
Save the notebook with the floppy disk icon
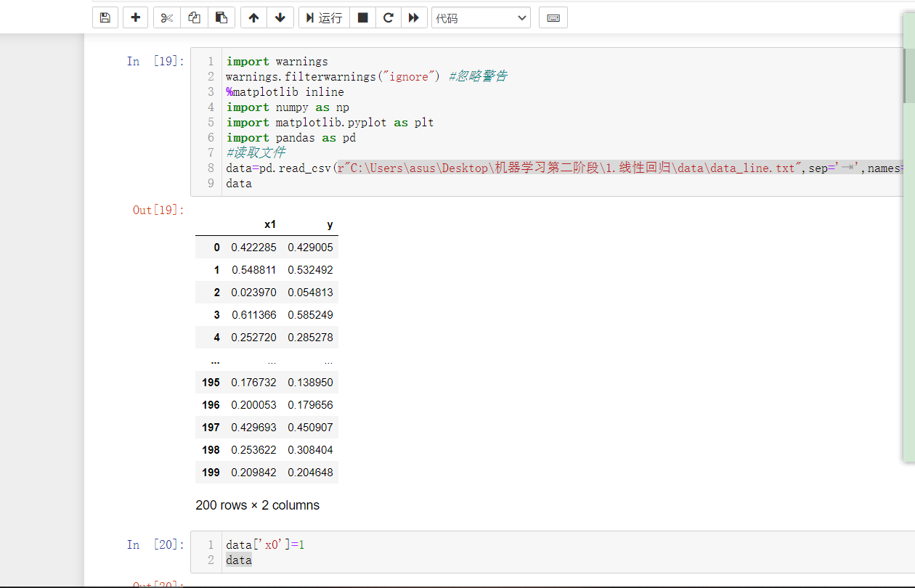[x=105, y=17]
